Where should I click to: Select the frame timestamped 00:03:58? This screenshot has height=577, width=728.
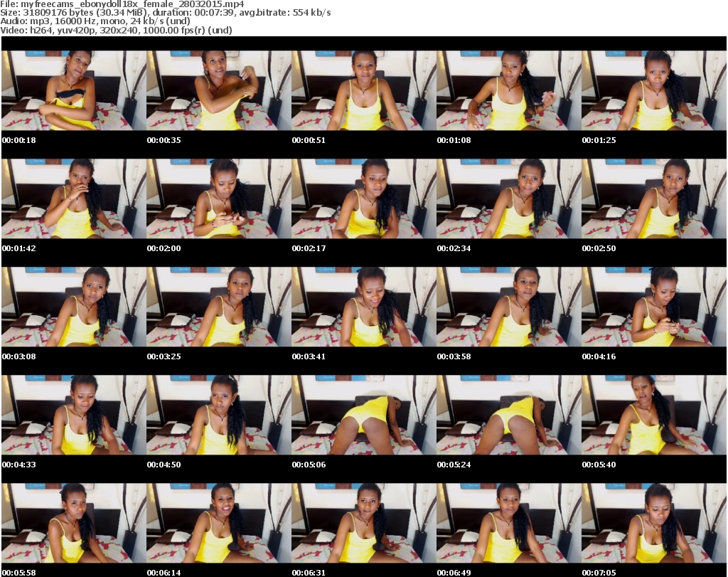(x=508, y=307)
